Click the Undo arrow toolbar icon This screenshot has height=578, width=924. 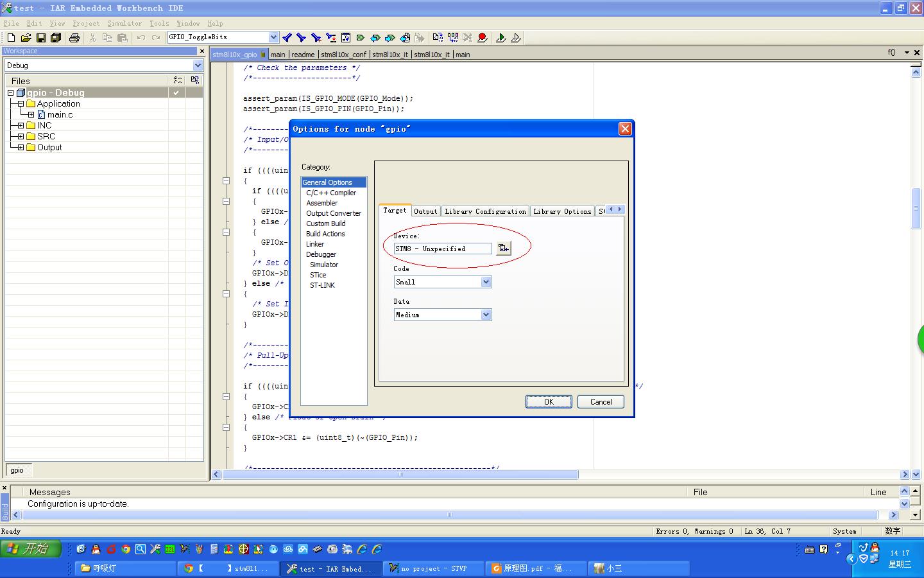tap(141, 38)
